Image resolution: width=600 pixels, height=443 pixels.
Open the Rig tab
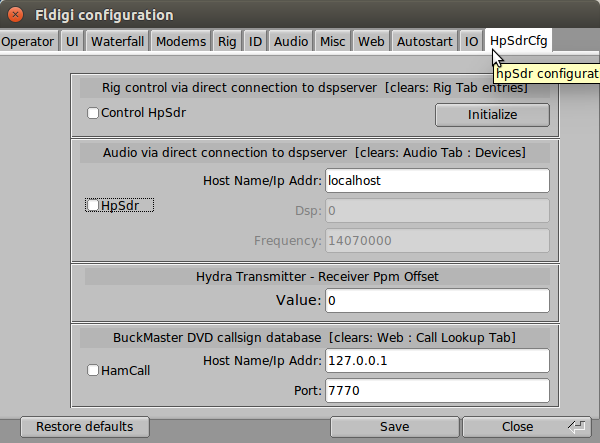pos(227,41)
